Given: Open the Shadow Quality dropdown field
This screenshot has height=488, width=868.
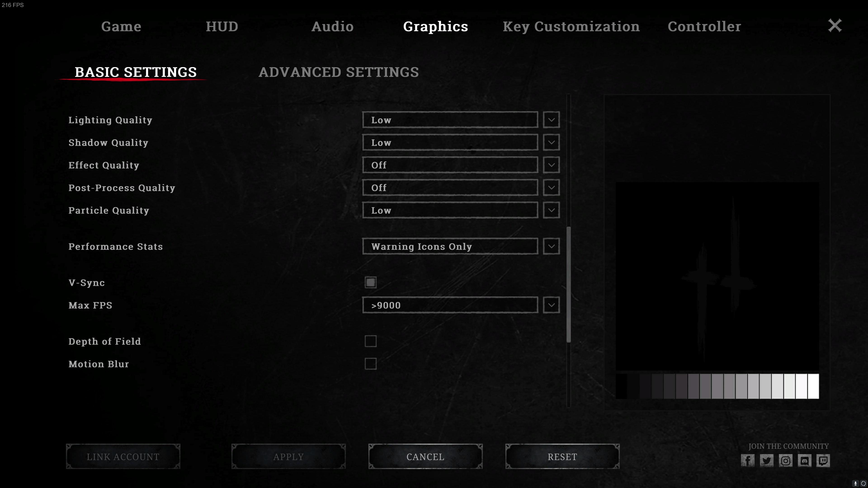Looking at the screenshot, I should (x=450, y=143).
